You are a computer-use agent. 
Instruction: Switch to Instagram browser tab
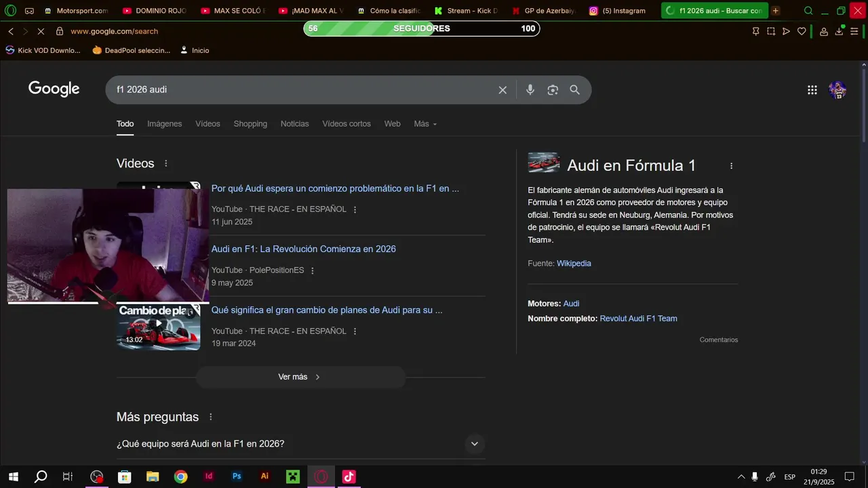point(618,11)
